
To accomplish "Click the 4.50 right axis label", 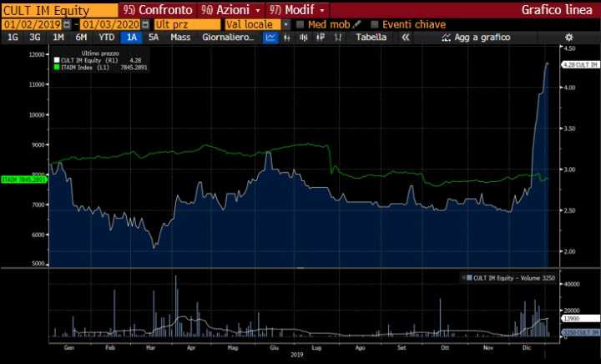I will pos(569,48).
